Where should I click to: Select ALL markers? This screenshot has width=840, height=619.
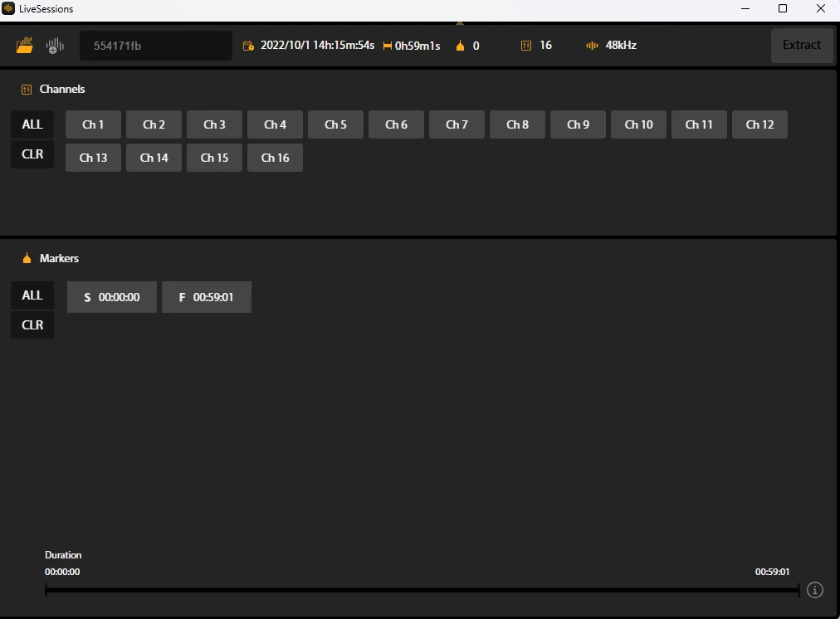[32, 295]
